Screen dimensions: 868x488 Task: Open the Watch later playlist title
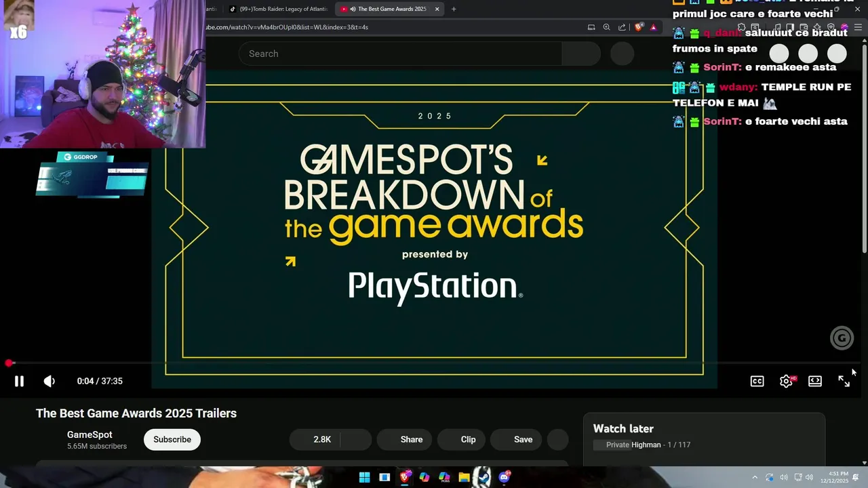click(x=623, y=428)
